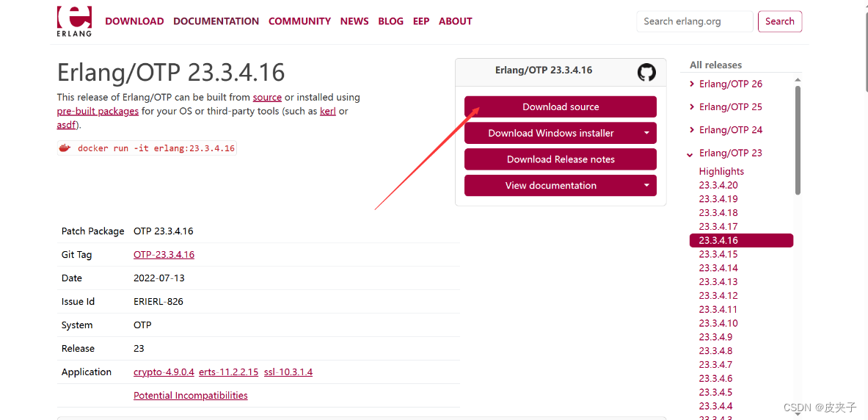Open the ABOUT page
Image resolution: width=868 pixels, height=420 pixels.
[455, 21]
